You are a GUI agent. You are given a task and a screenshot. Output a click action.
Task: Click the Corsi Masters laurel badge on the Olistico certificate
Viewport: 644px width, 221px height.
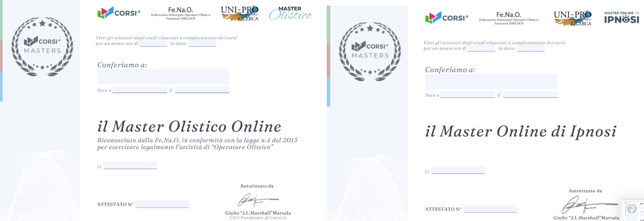42,46
